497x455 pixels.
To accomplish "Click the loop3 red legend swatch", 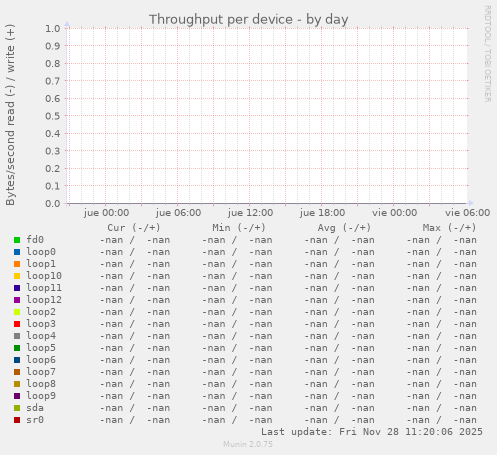I will coord(17,324).
